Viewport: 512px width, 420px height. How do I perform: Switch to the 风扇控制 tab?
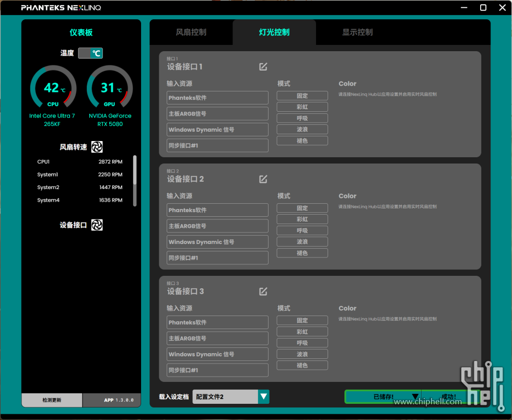(191, 32)
